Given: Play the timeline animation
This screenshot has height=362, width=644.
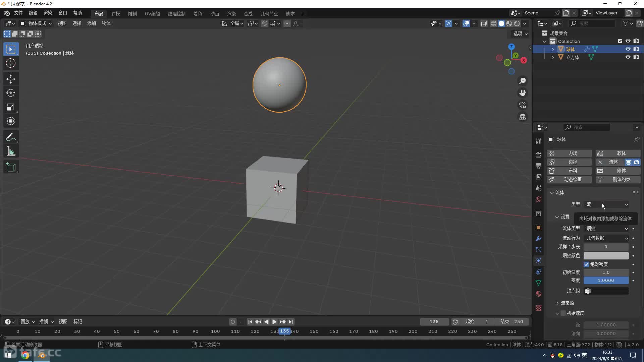Looking at the screenshot, I should (x=274, y=322).
